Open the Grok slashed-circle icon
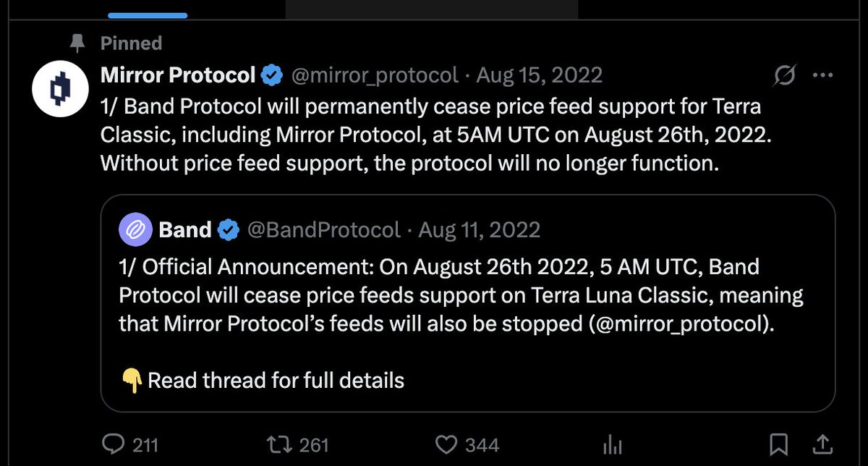Screen dimensions: 868x466 tap(785, 75)
